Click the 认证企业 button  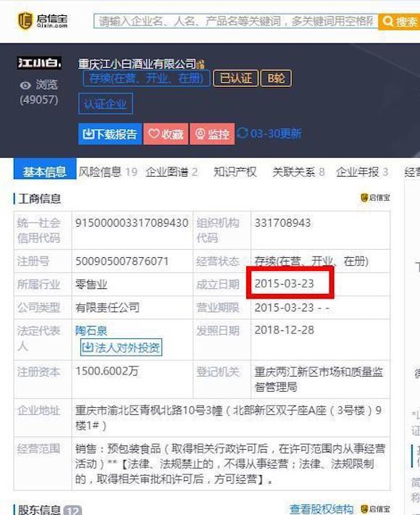(x=106, y=104)
